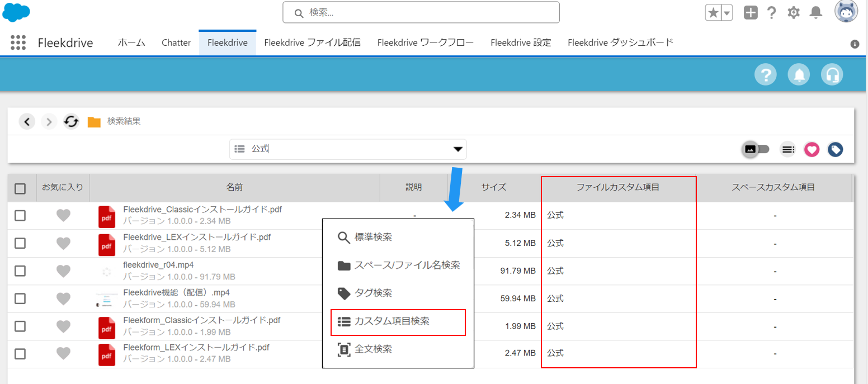Open the Fleekform_LEXインストールガイド.pdf file link

[196, 348]
